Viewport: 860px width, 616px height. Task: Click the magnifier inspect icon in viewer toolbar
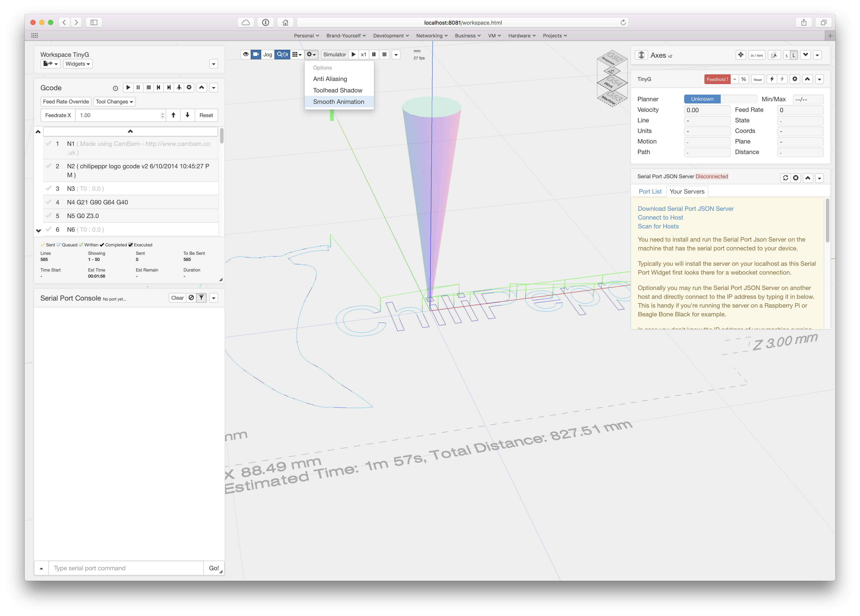pyautogui.click(x=282, y=54)
